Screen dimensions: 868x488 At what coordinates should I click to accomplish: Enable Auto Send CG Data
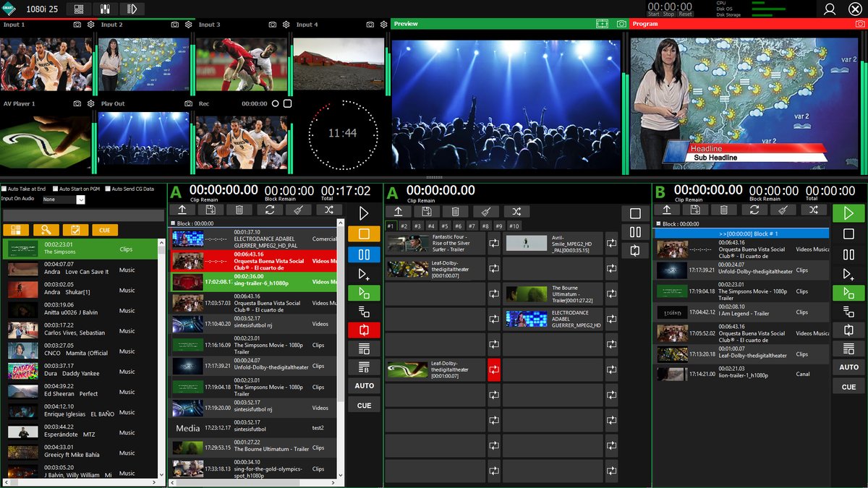coord(108,189)
